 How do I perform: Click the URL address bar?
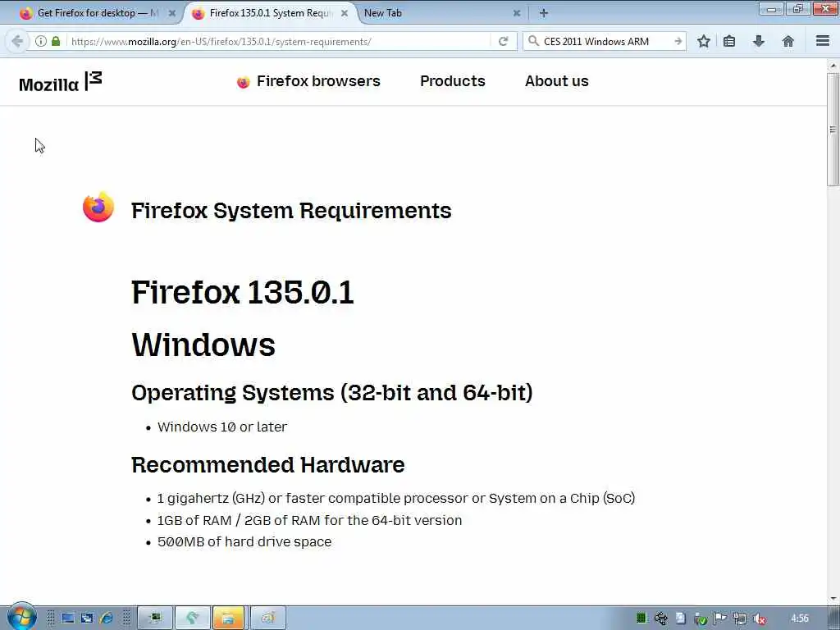pyautogui.click(x=279, y=41)
